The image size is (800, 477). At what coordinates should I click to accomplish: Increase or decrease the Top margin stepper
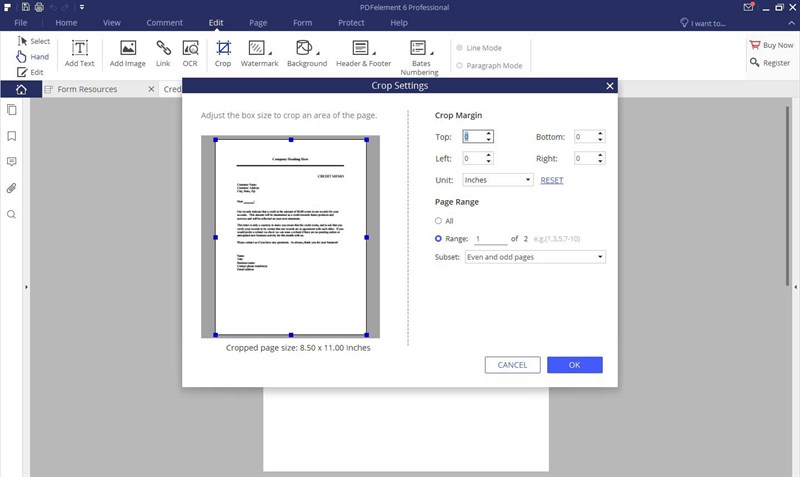click(x=489, y=137)
